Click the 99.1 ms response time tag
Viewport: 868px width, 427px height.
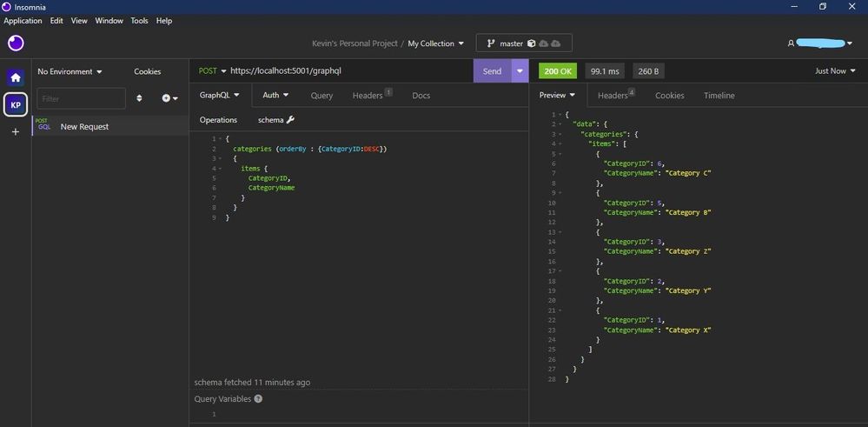(605, 71)
